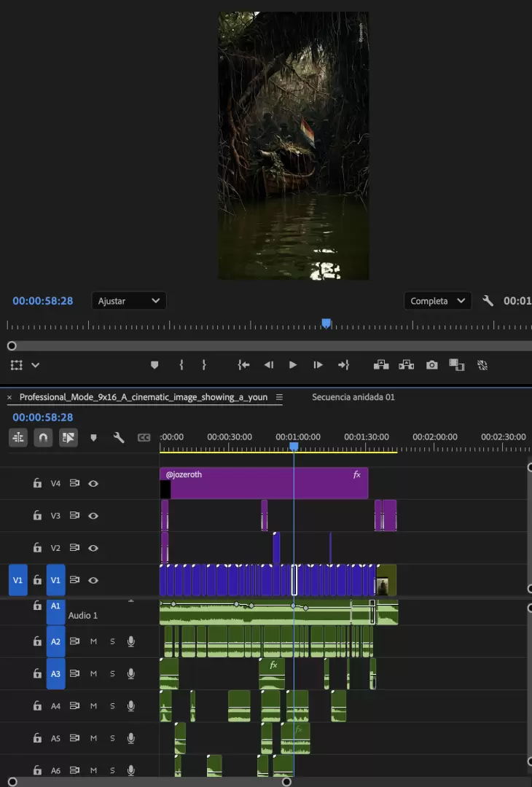532x787 pixels.
Task: Go to In point button
Action: [243, 365]
